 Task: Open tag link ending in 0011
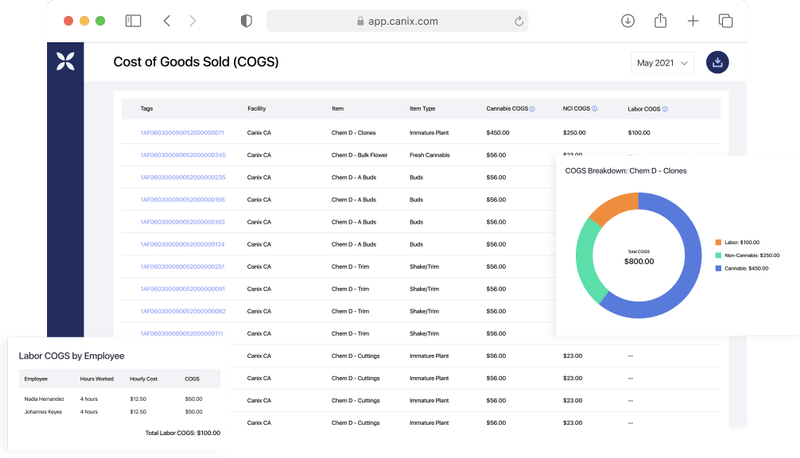click(x=182, y=133)
